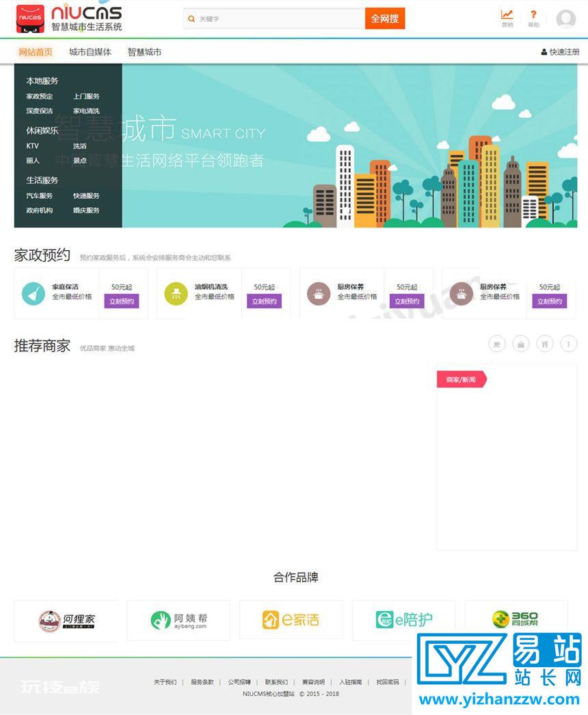Open 家政预定 in sidebar
588x715 pixels.
coord(39,96)
